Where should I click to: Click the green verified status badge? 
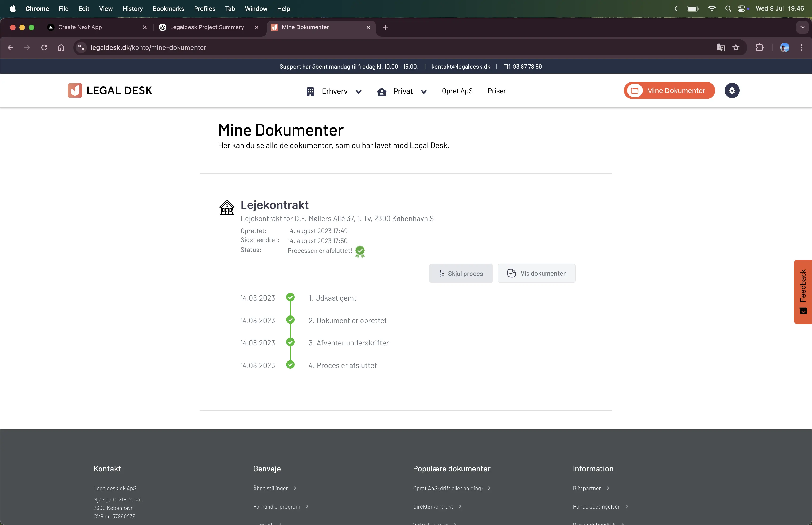360,251
